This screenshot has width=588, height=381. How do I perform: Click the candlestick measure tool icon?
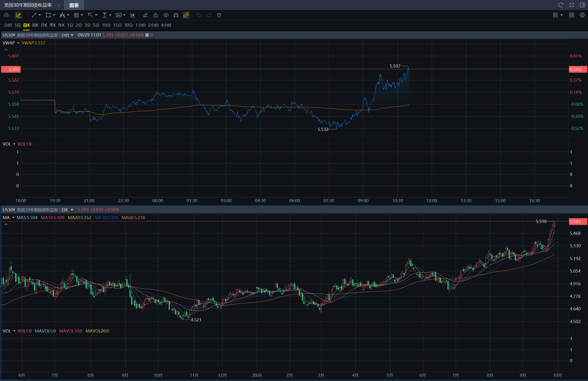[133, 15]
